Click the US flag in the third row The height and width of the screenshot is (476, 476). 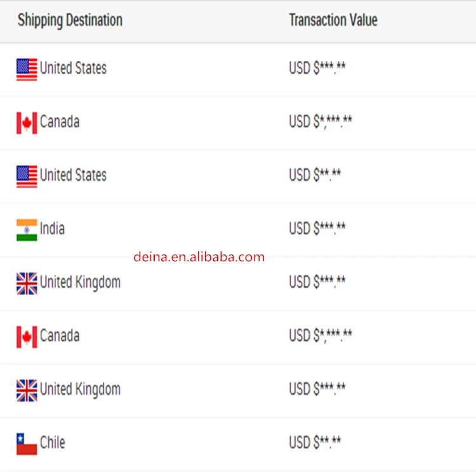[x=27, y=176]
